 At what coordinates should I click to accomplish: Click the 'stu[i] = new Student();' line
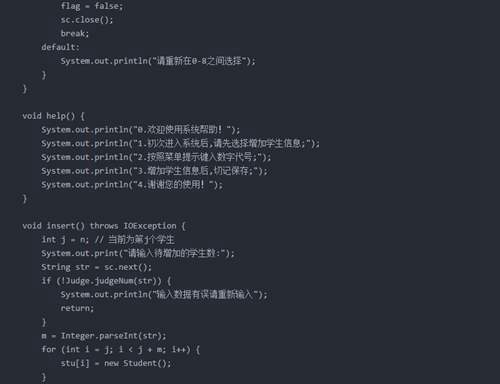point(116,363)
